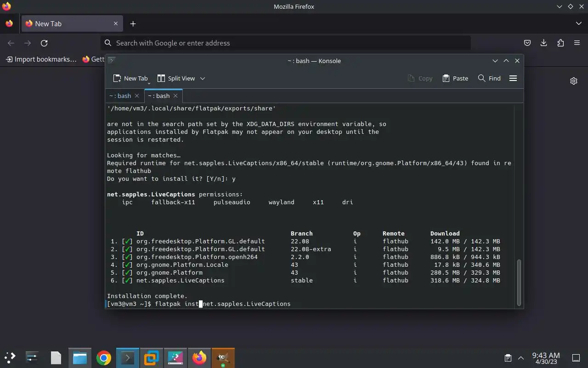Screen dimensions: 588x368
Task: Open the Konsole hamburger menu
Action: tap(513, 78)
